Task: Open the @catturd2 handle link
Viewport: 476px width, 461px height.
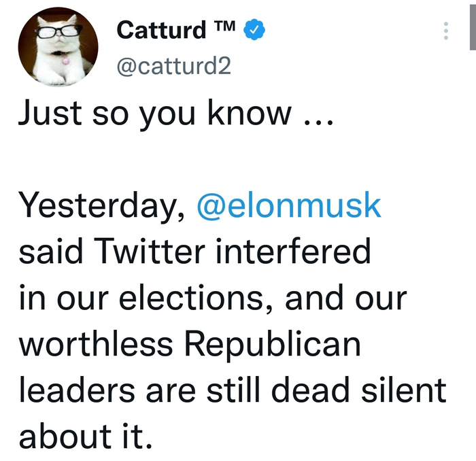Action: coord(175,67)
